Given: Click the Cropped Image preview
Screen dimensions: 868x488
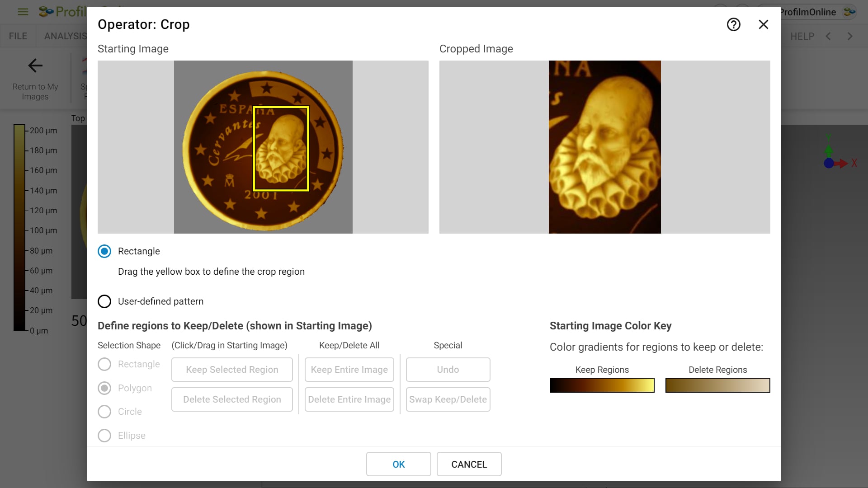Looking at the screenshot, I should pos(605,147).
